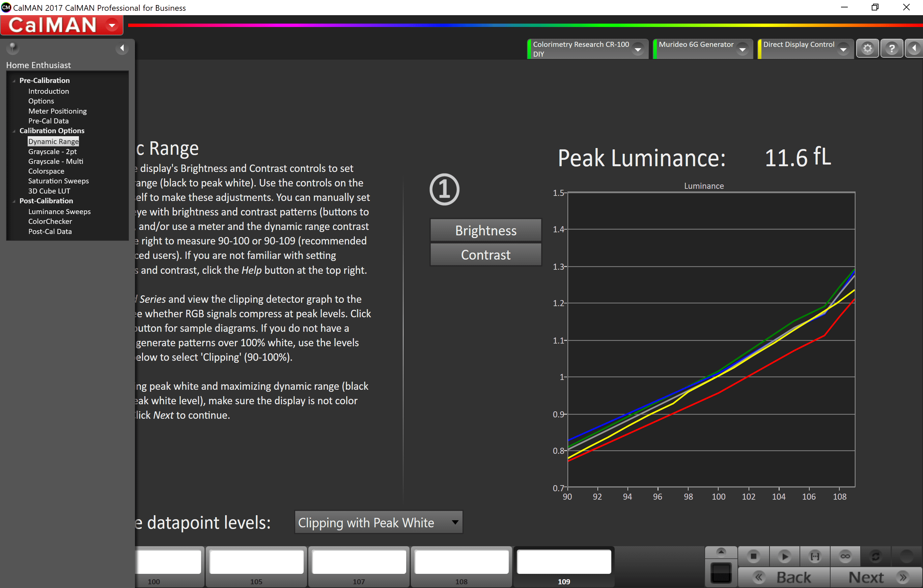Click the black pattern preview square
This screenshot has height=588, width=923.
click(721, 573)
